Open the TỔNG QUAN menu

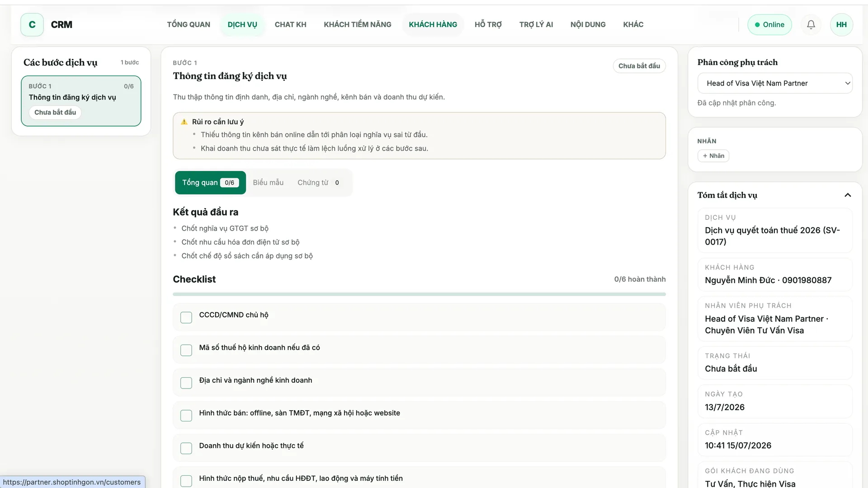point(189,24)
